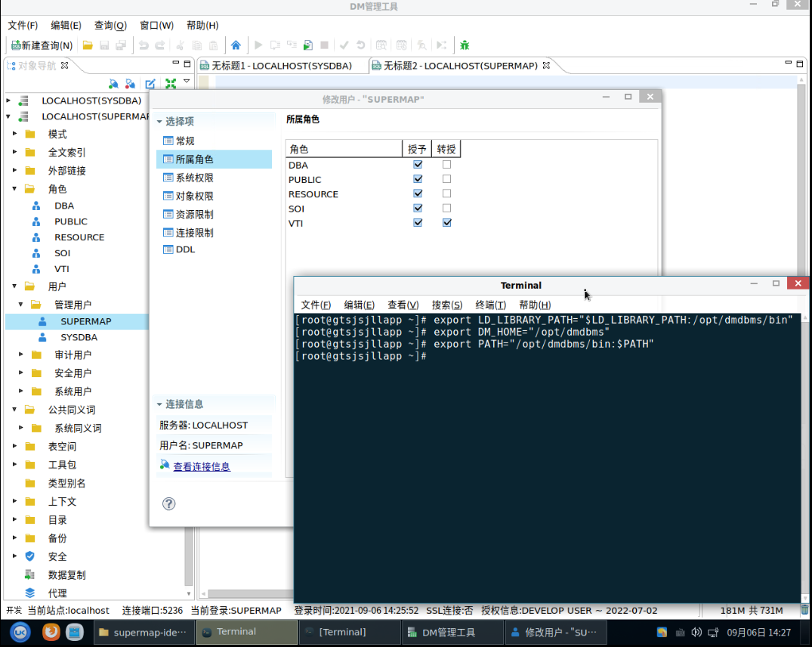Collapse the 连接信息 section in dialog
The width and height of the screenshot is (812, 647).
coord(159,404)
